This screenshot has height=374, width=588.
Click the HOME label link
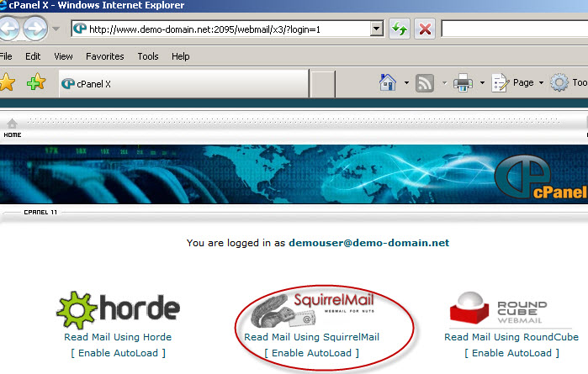[13, 135]
